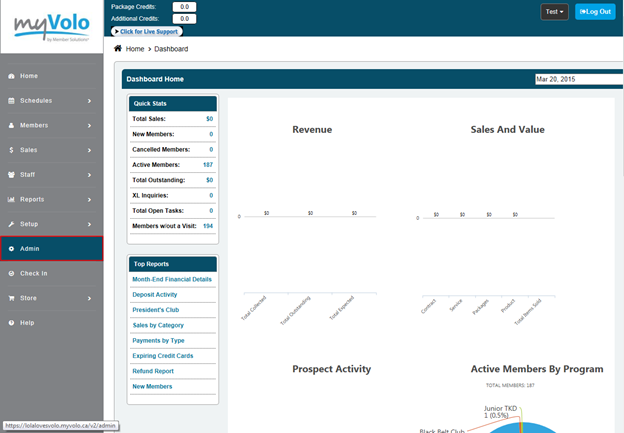Expand the Members submenu arrow

tap(89, 126)
